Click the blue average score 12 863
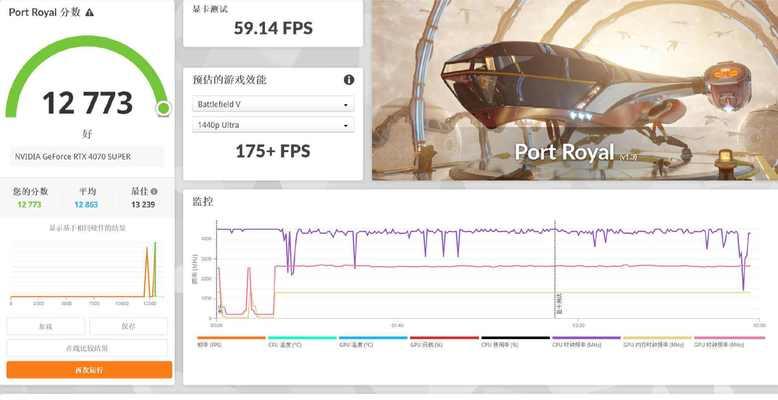The height and width of the screenshot is (400, 778). [x=86, y=204]
